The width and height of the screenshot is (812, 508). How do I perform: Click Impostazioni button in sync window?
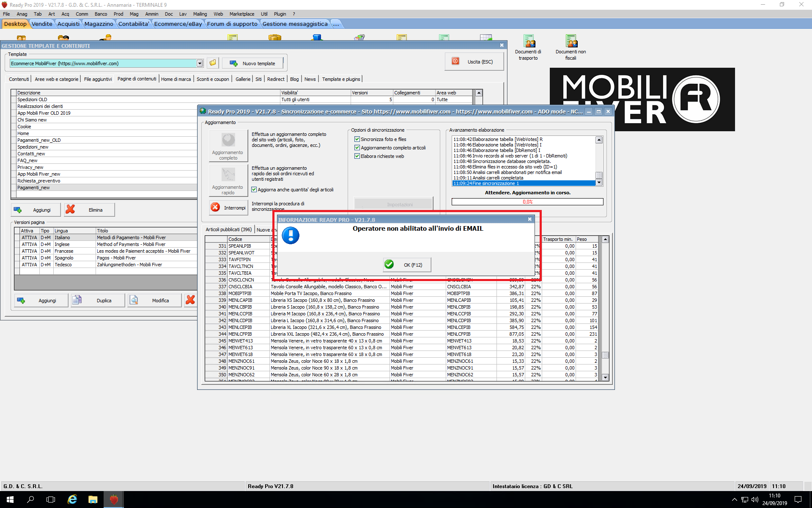coord(393,204)
